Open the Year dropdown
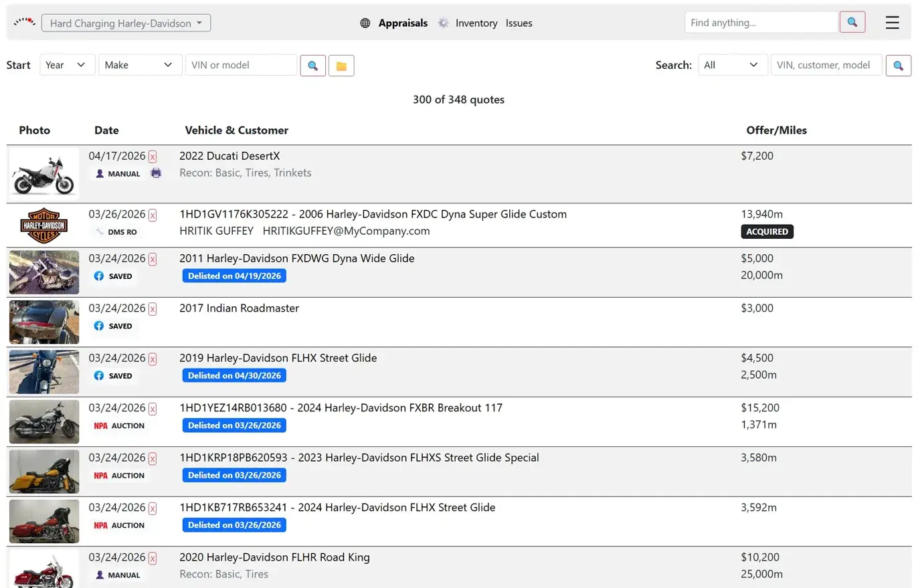This screenshot has height=588, width=918. coord(68,65)
